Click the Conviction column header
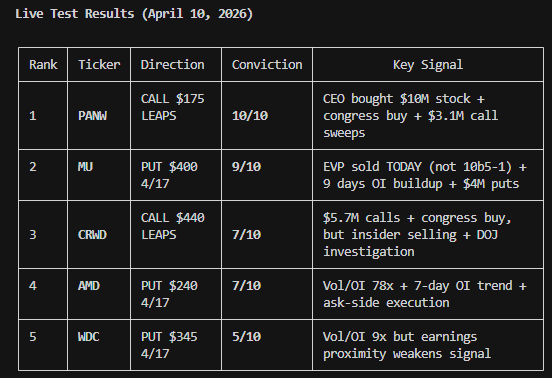The width and height of the screenshot is (552, 378). [267, 65]
